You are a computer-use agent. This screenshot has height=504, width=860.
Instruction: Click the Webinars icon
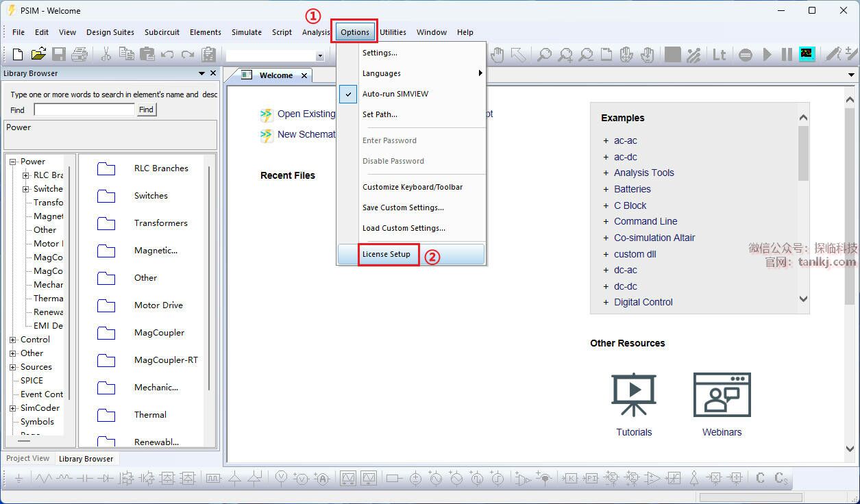pos(722,395)
